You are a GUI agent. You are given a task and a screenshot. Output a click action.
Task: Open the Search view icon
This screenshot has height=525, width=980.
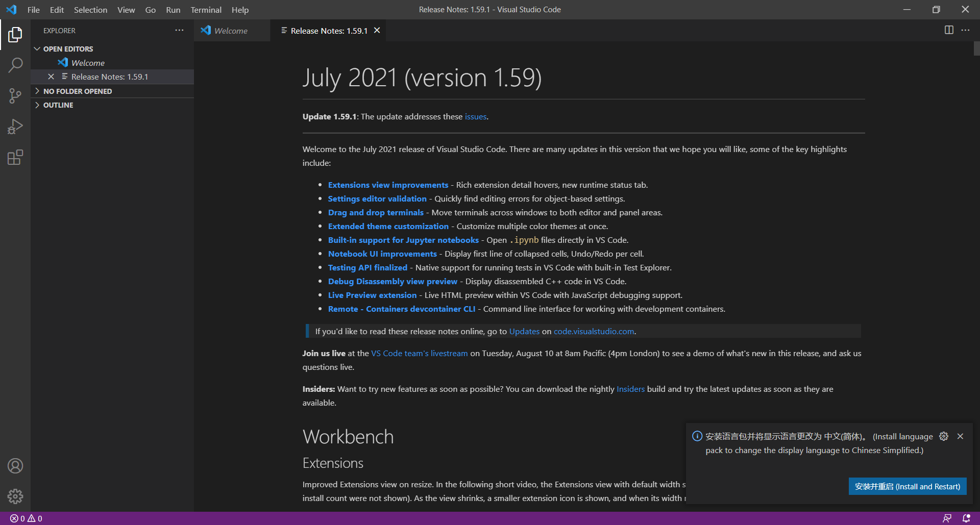[15, 65]
